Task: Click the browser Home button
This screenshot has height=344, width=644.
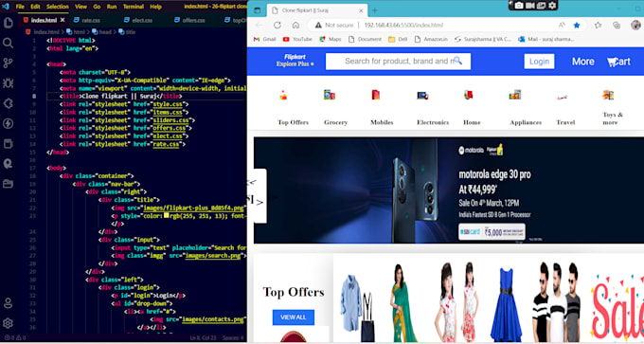Action: pyautogui.click(x=295, y=25)
